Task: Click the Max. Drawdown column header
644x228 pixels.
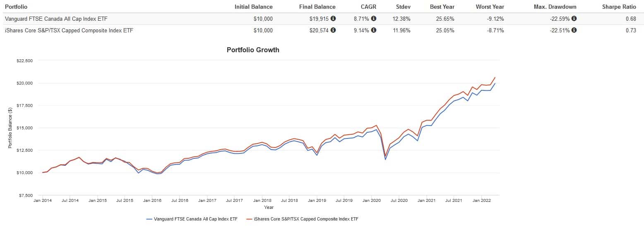Action: tap(555, 7)
